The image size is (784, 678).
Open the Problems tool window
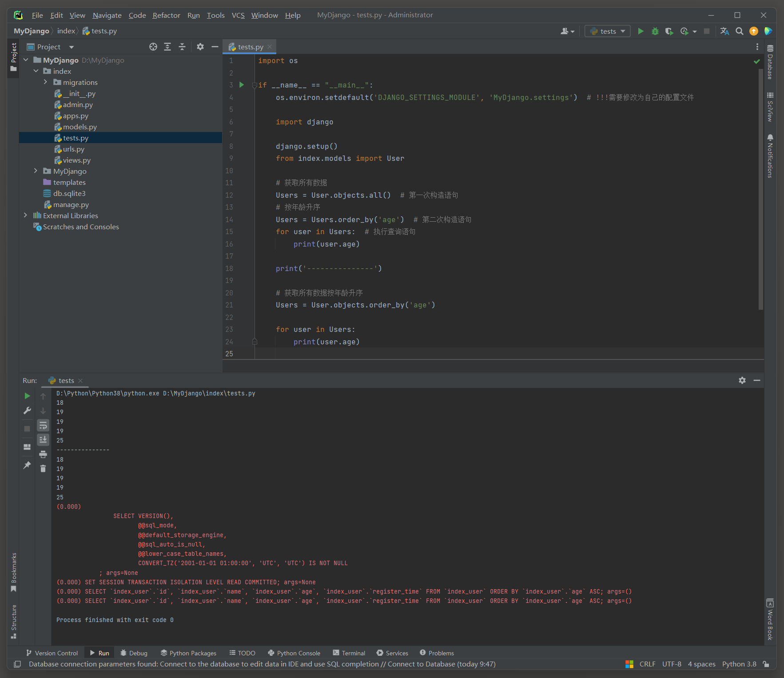click(x=437, y=653)
